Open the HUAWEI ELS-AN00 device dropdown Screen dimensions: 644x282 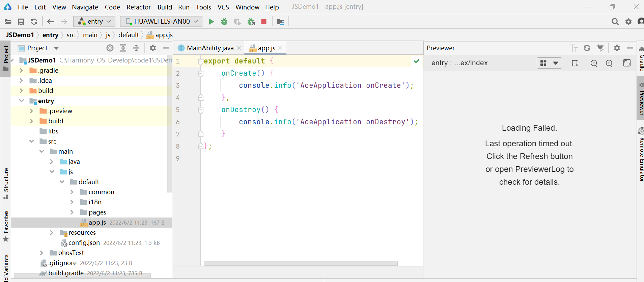(161, 21)
